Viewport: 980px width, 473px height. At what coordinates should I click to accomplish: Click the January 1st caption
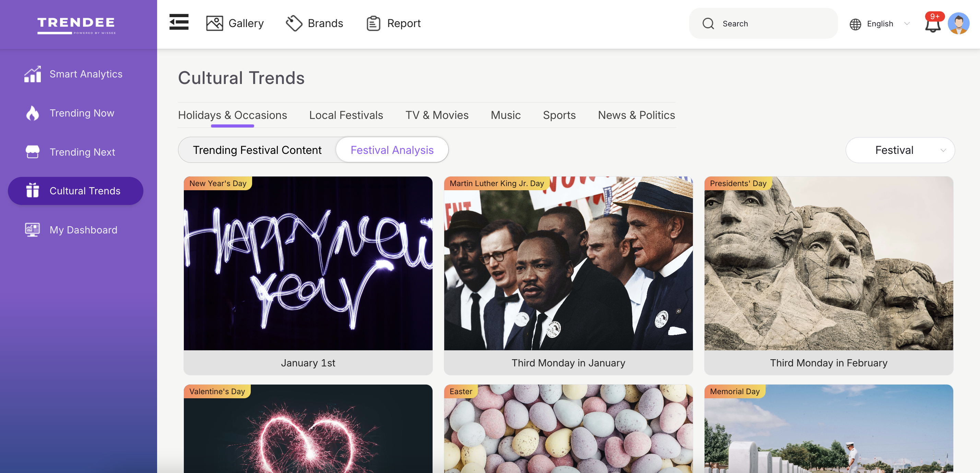click(308, 363)
